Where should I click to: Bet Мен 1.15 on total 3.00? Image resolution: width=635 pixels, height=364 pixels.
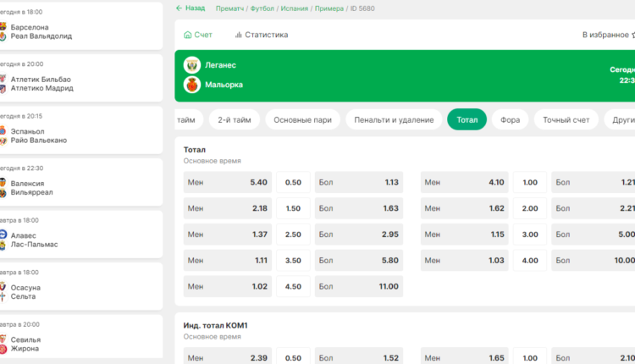pyautogui.click(x=465, y=234)
